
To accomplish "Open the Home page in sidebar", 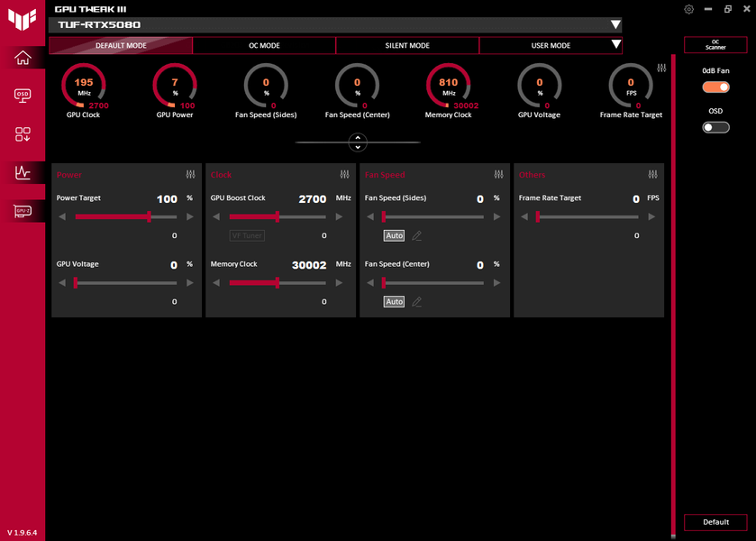I will tap(23, 58).
